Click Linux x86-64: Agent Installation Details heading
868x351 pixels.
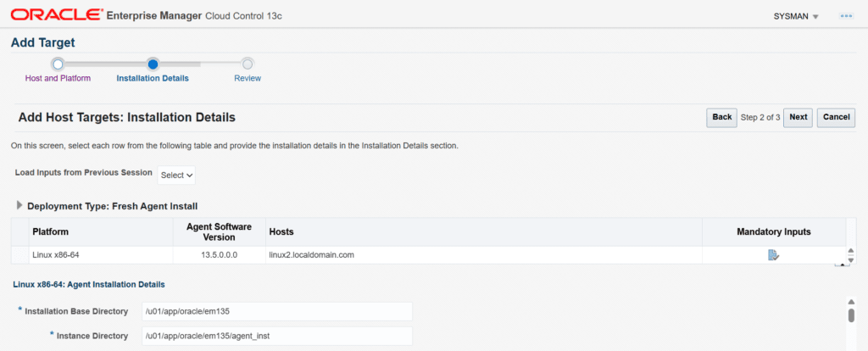(x=88, y=285)
